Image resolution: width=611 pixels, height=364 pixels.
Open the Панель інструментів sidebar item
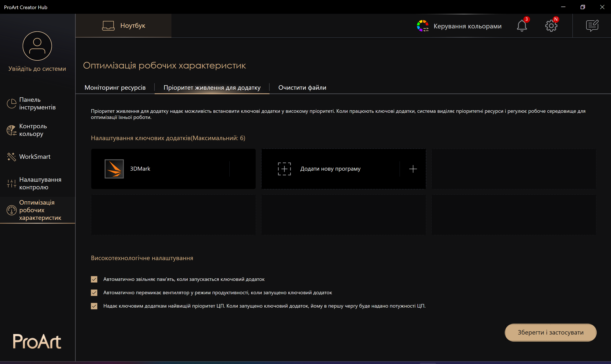point(37,103)
